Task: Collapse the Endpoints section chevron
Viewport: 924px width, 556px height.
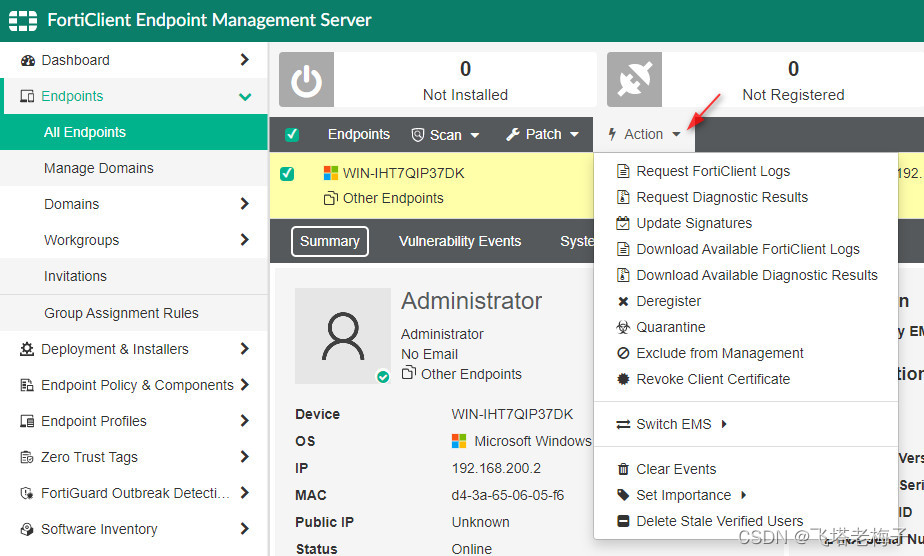Action: click(245, 97)
